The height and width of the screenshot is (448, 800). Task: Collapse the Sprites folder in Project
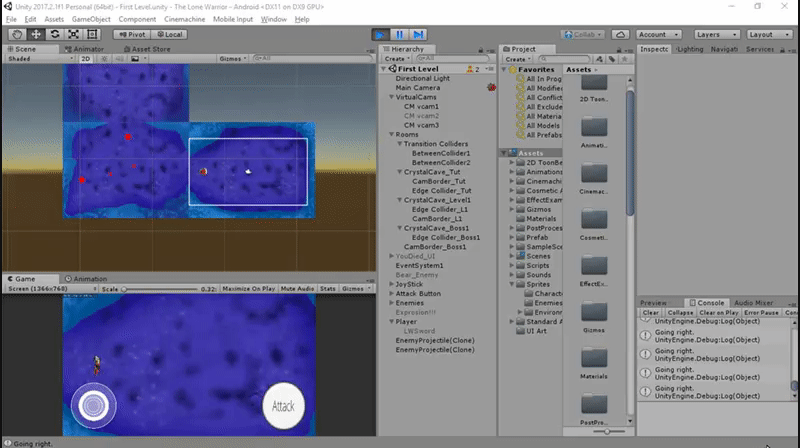click(x=511, y=284)
